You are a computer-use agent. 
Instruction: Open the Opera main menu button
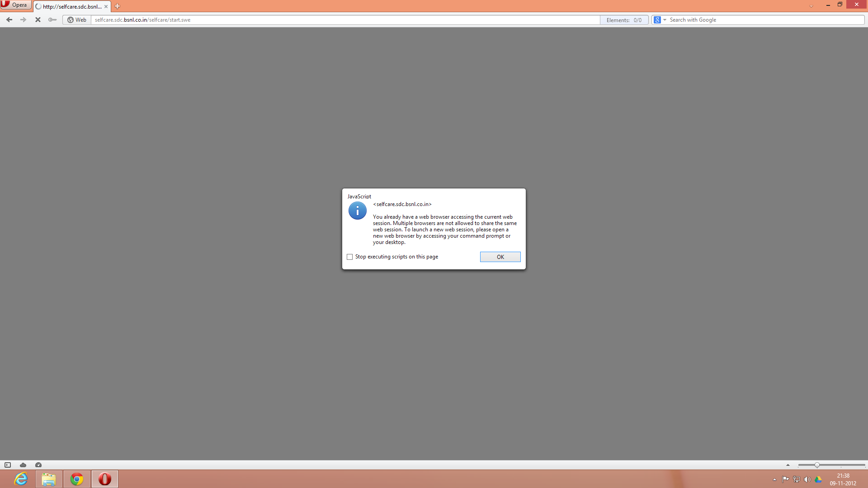pyautogui.click(x=15, y=5)
